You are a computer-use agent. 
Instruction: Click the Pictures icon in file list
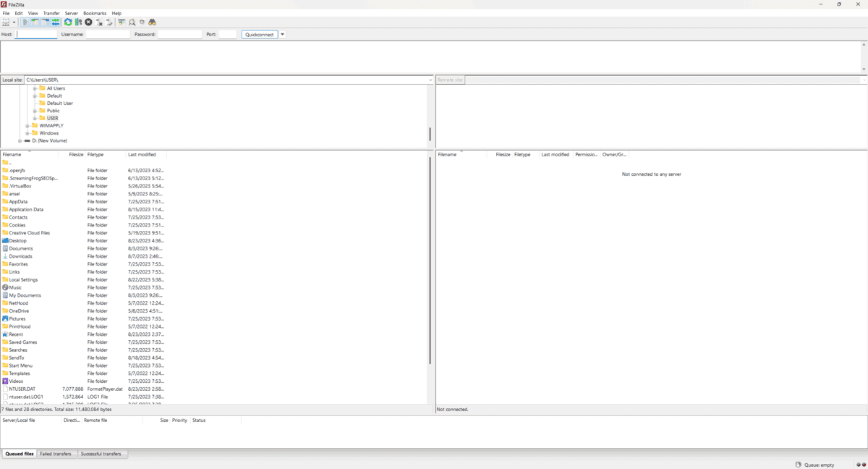click(x=5, y=318)
